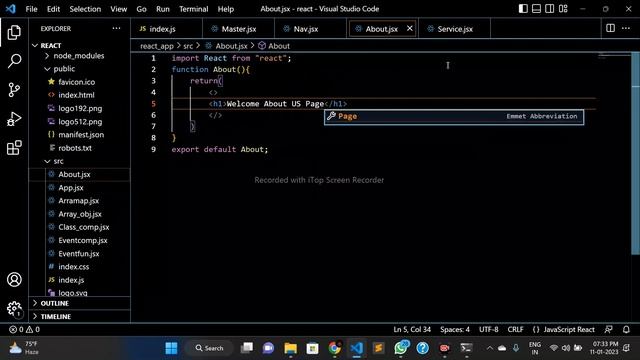Click CRLF end of line setting
This screenshot has width=640, height=360.
coord(515,329)
